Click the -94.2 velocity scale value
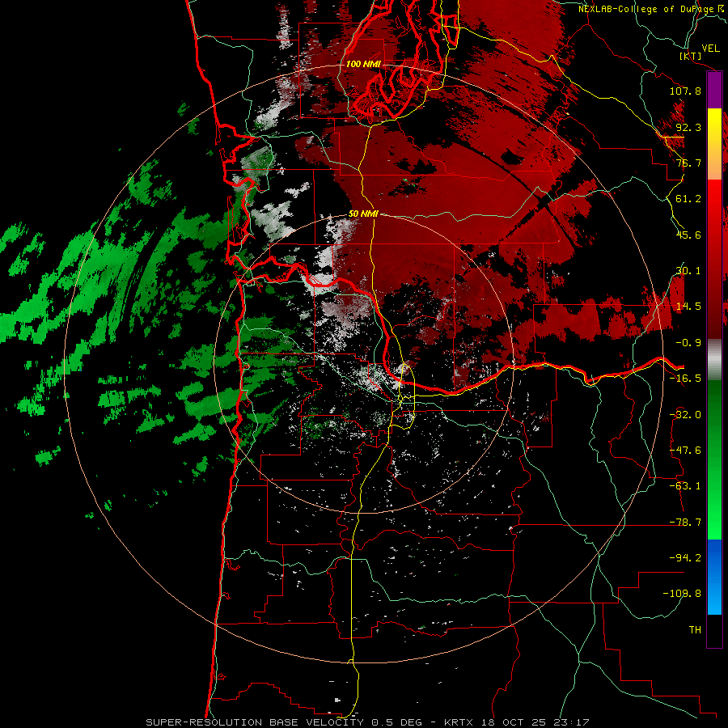The height and width of the screenshot is (728, 728). click(x=685, y=557)
